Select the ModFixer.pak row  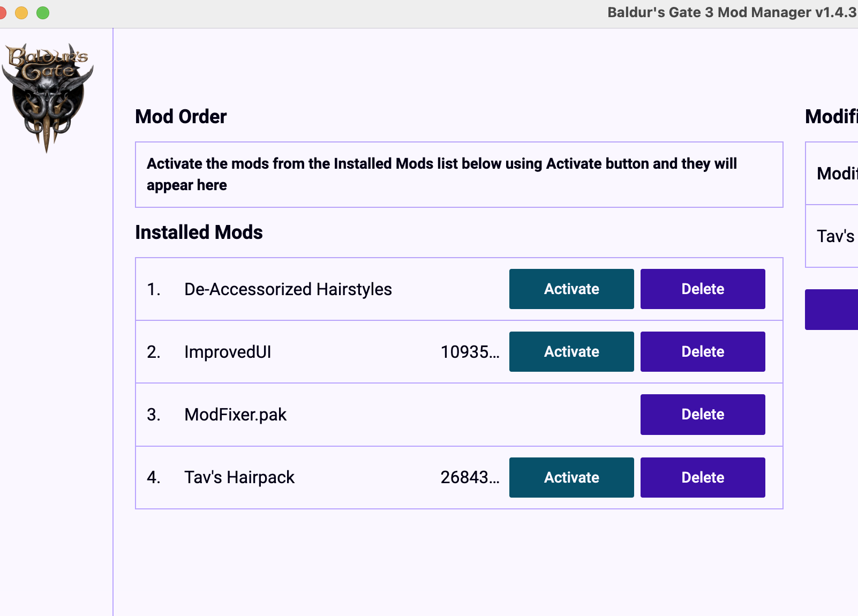[321, 414]
